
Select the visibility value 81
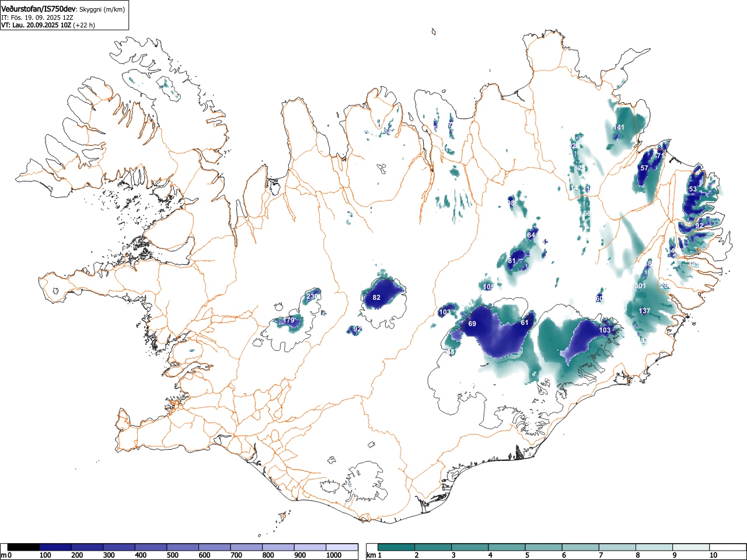pyautogui.click(x=512, y=261)
